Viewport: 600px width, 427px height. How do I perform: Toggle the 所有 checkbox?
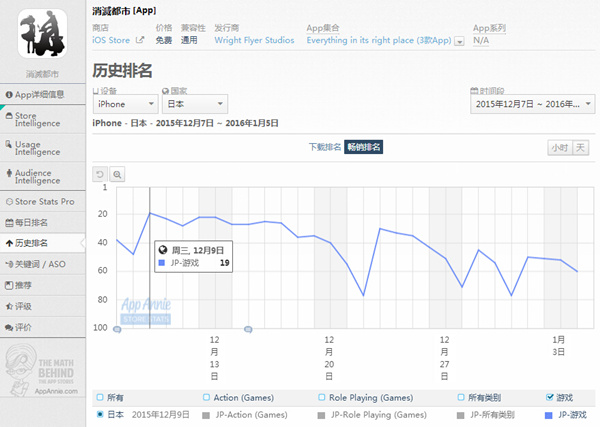100,397
